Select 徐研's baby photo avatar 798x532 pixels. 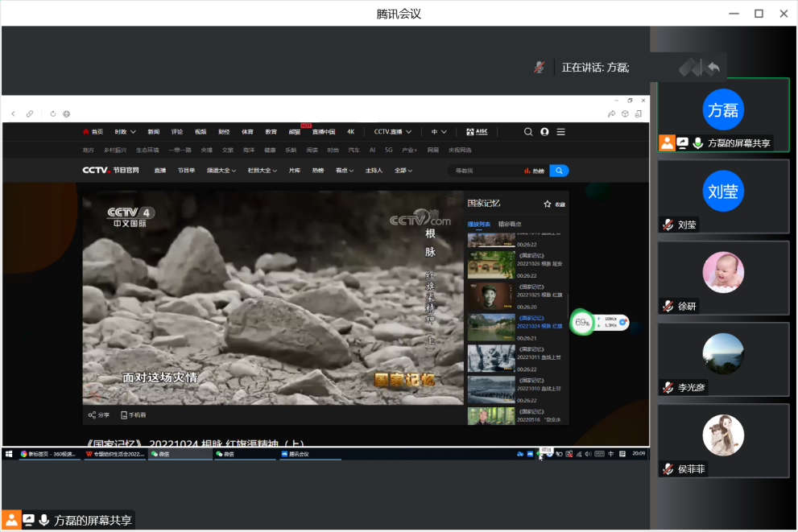coord(723,272)
